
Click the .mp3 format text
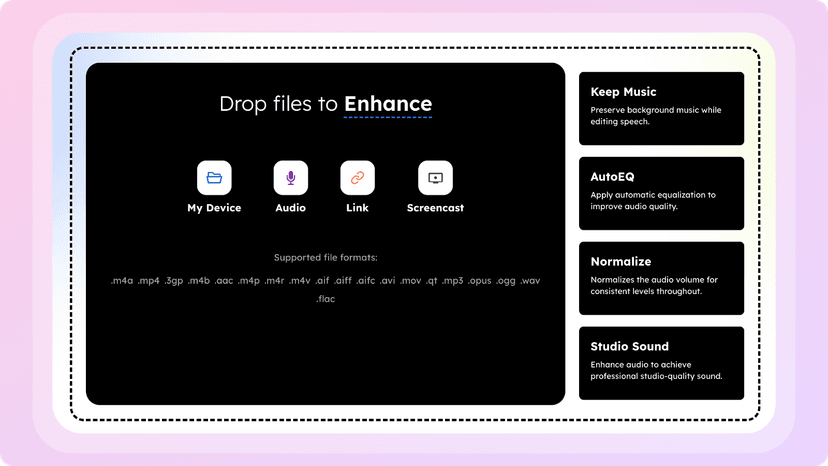point(452,281)
